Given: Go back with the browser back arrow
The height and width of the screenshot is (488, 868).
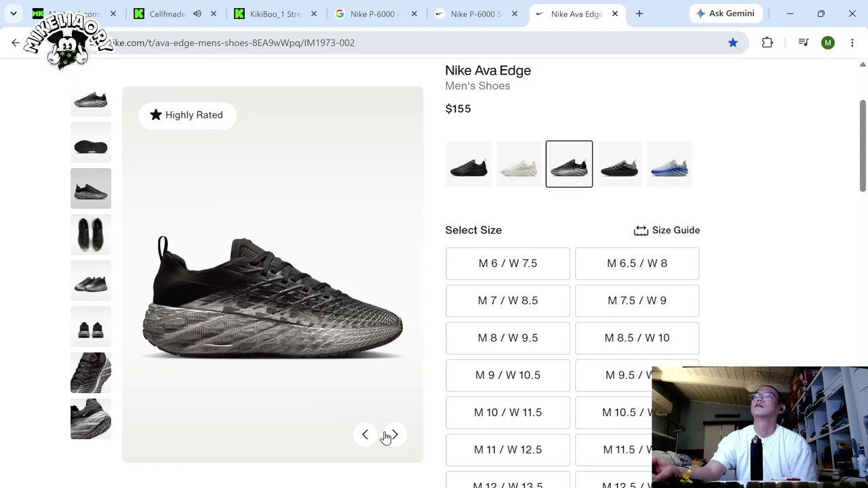Looking at the screenshot, I should (16, 43).
